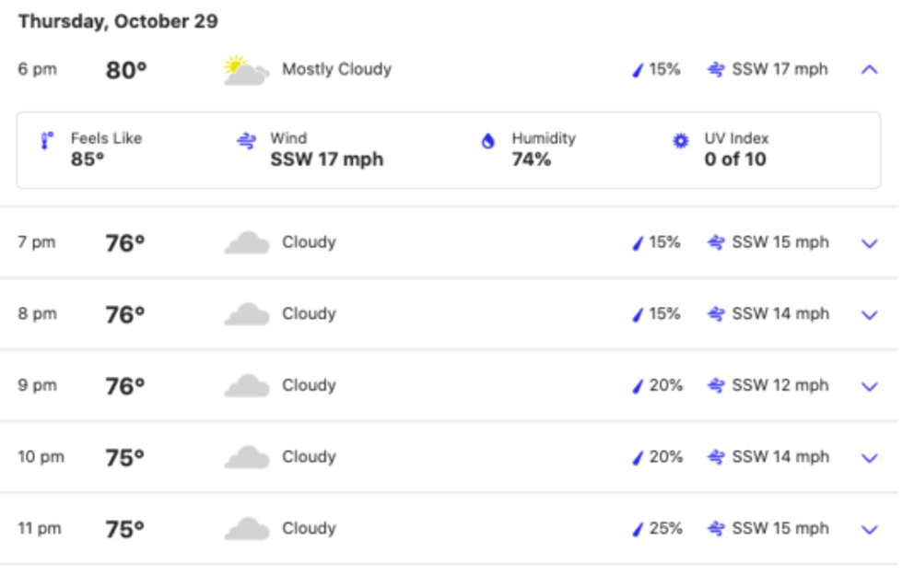This screenshot has height=588, width=903.
Task: Expand the 8 pm hourly details
Action: [x=869, y=314]
